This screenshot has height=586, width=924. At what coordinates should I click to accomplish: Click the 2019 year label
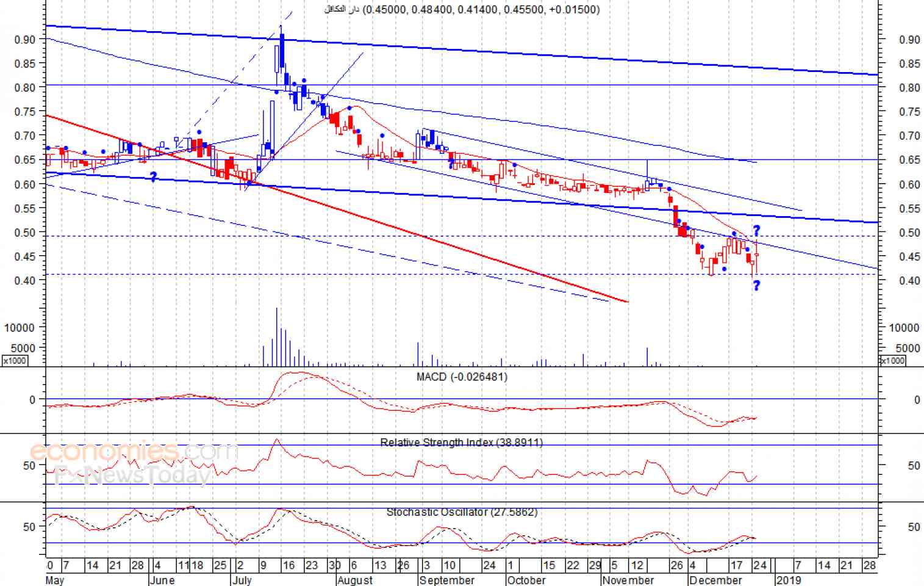click(x=788, y=580)
